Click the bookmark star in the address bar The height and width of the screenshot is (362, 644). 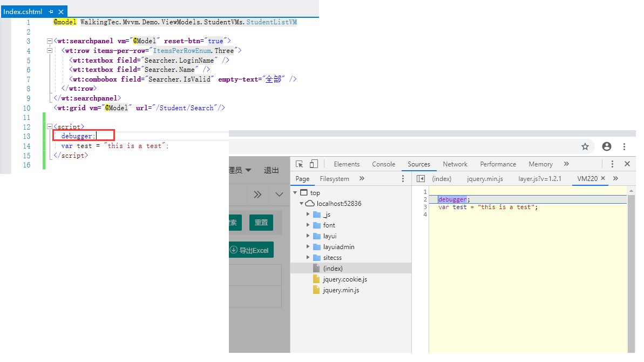click(x=585, y=146)
